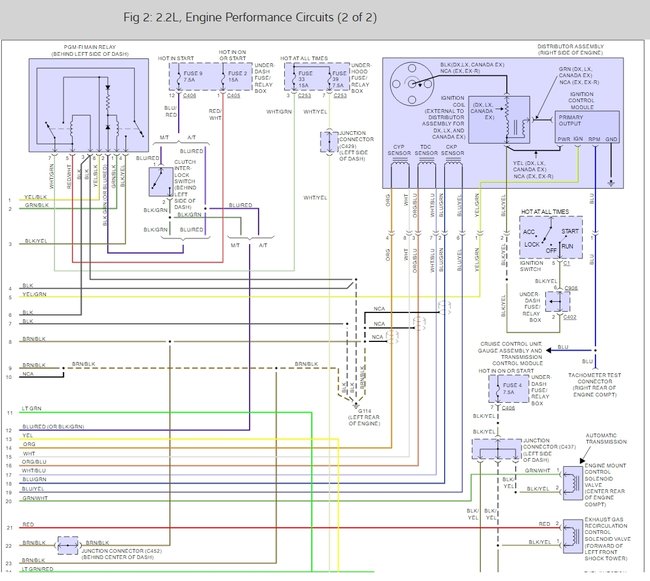The height and width of the screenshot is (581, 650).
Task: Click the 'GRN/BLK' wire label at row 2
Action: [36, 205]
